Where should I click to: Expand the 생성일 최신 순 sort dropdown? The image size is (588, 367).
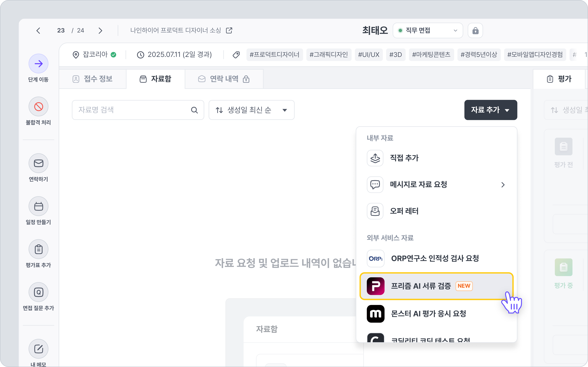[252, 110]
